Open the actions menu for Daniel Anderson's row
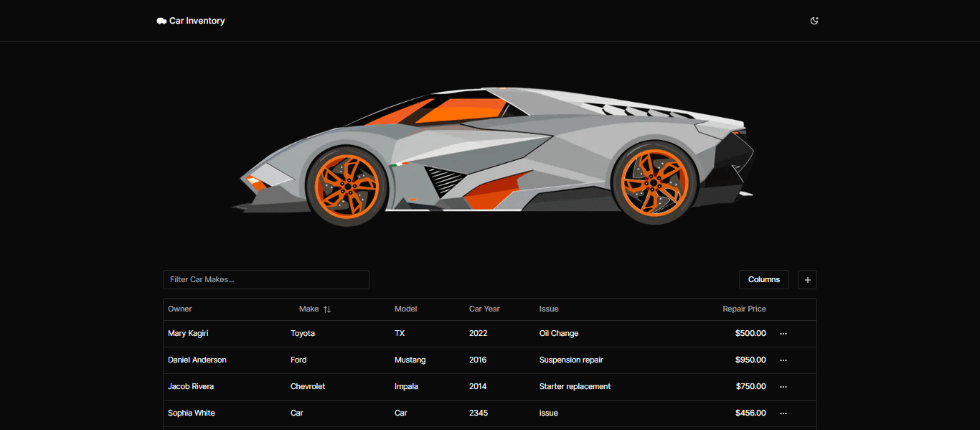The height and width of the screenshot is (430, 980). click(x=783, y=360)
